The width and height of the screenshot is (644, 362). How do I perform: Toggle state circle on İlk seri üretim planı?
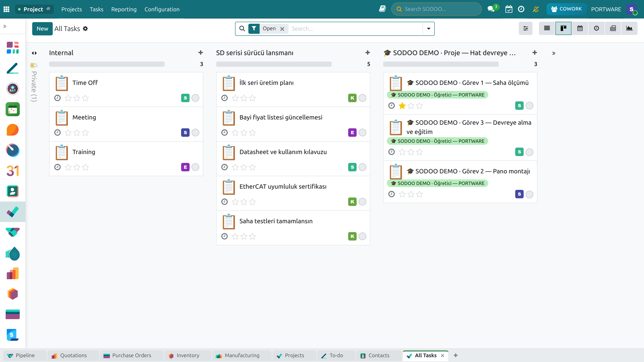362,98
